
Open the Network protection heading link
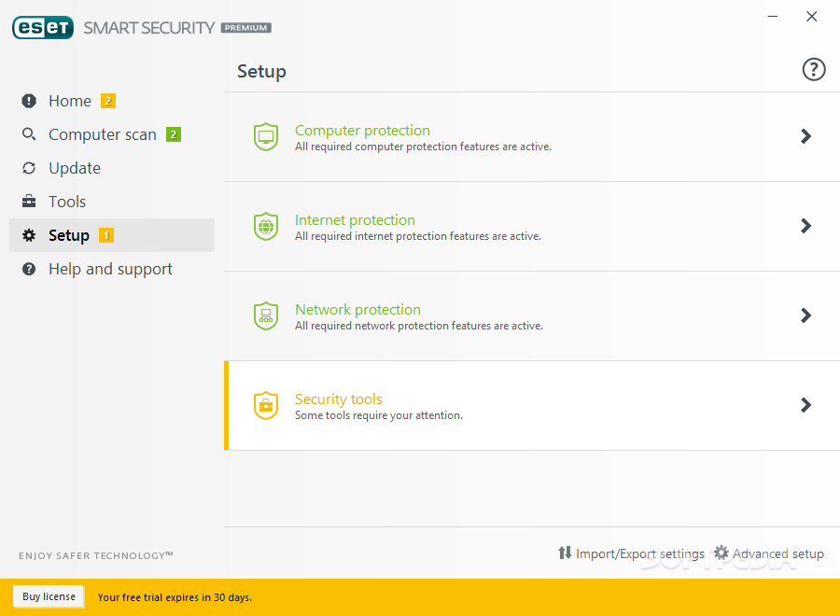click(357, 309)
